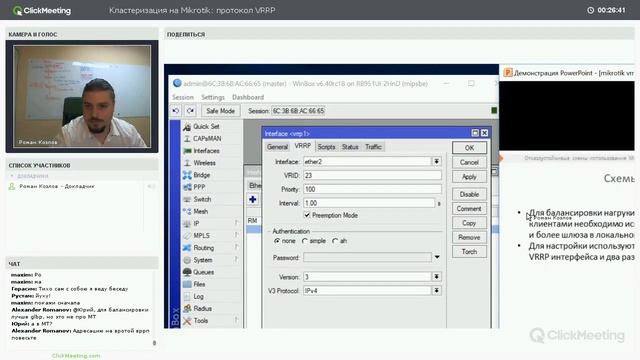
Task: Click the Copy button
Action: 469,223
